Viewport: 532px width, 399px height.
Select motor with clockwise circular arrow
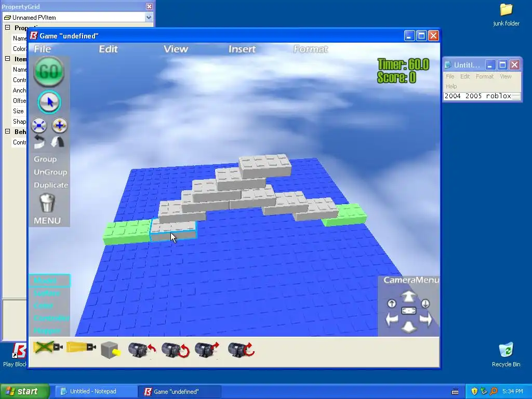(241, 350)
